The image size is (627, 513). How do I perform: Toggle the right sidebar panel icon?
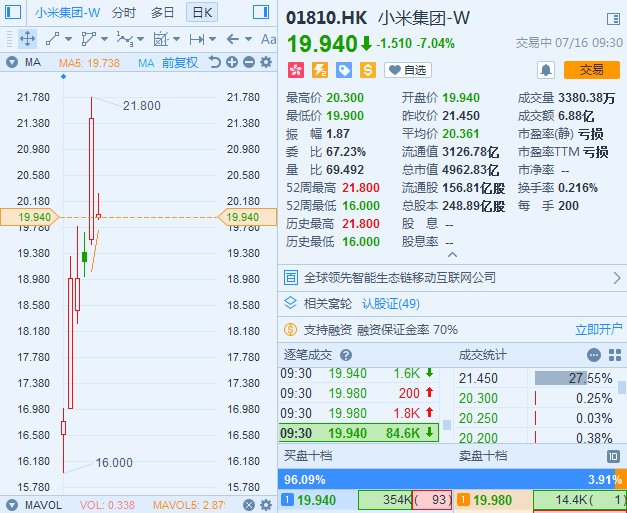pos(261,12)
